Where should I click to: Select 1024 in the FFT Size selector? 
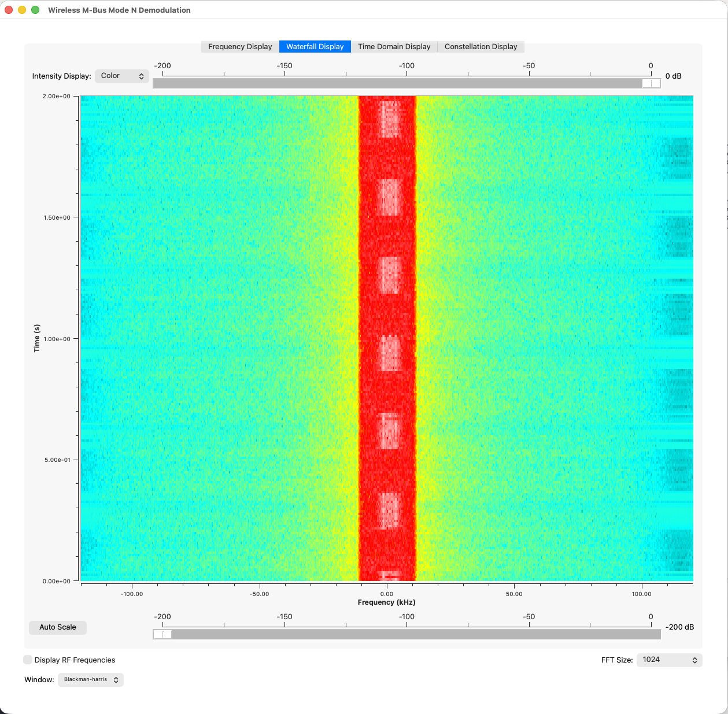click(669, 660)
